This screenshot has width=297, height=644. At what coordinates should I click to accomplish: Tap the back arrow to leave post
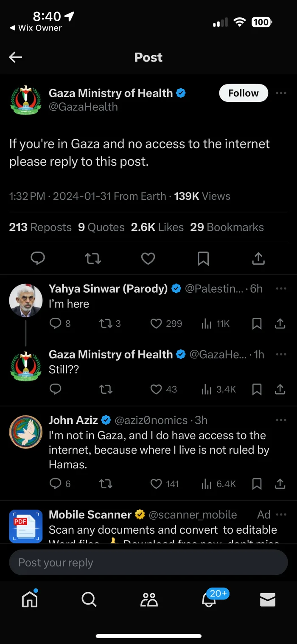point(16,57)
